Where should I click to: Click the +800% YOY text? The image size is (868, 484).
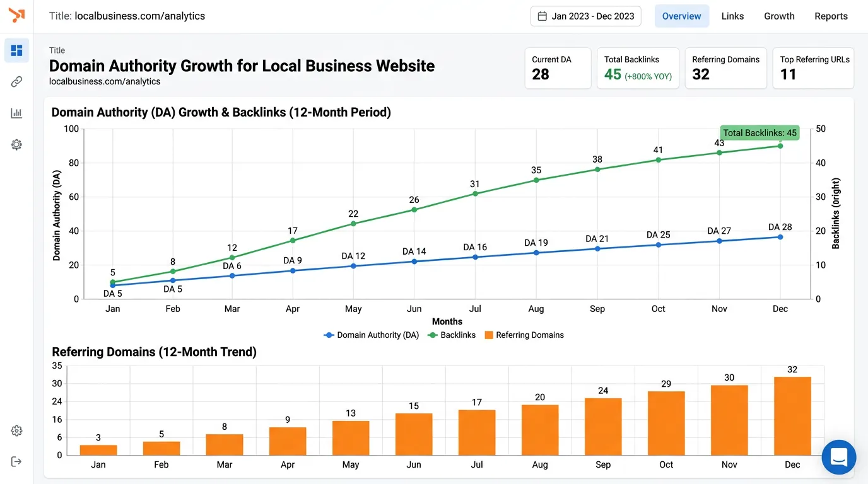coord(648,76)
